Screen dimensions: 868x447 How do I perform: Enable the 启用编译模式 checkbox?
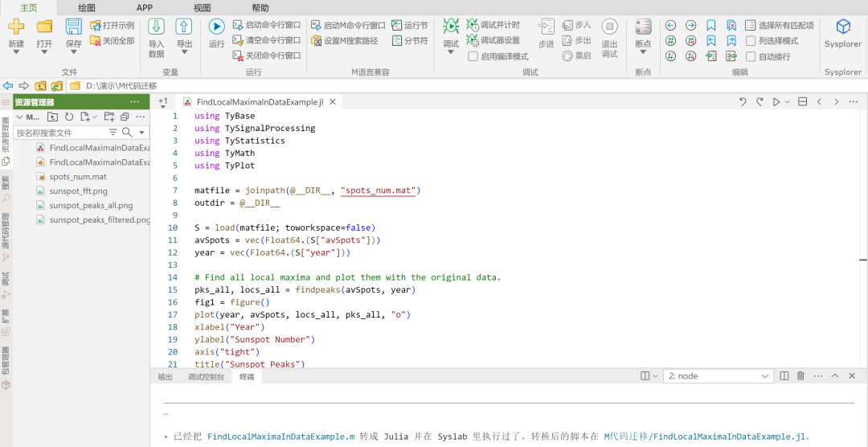click(x=473, y=56)
